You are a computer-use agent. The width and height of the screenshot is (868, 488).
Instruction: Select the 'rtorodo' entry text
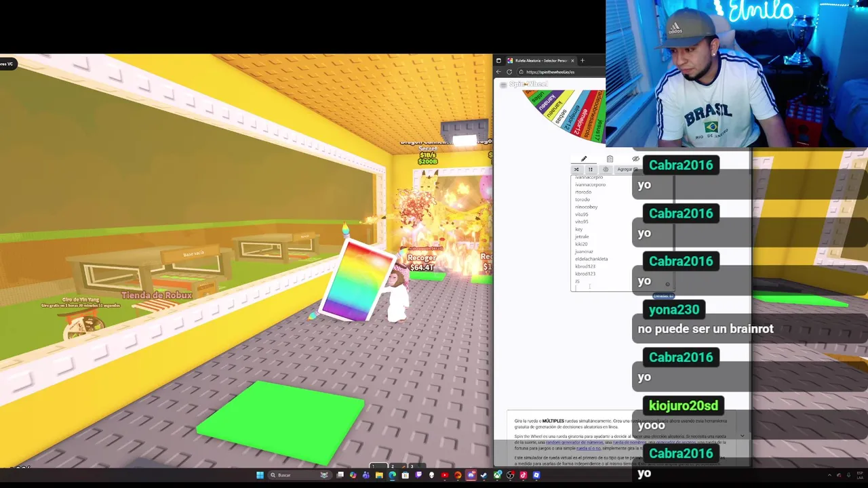(x=583, y=192)
